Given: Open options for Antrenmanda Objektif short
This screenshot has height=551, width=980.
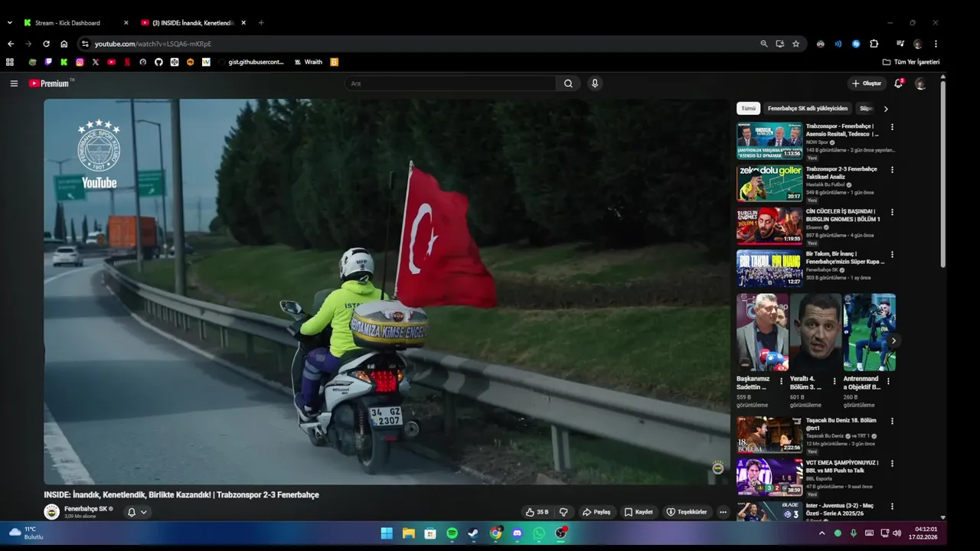Looking at the screenshot, I should point(888,381).
